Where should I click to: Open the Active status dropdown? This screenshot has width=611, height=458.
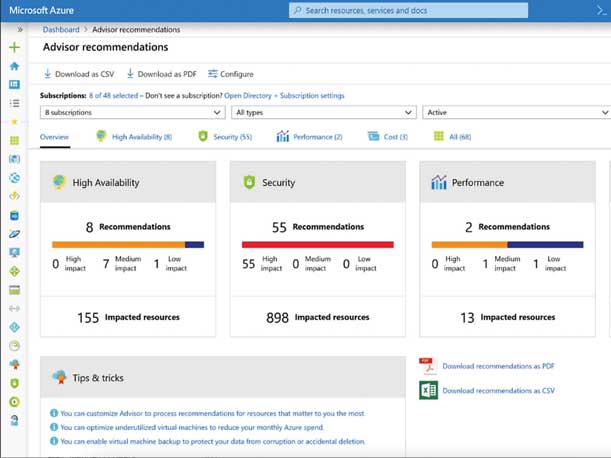point(515,113)
